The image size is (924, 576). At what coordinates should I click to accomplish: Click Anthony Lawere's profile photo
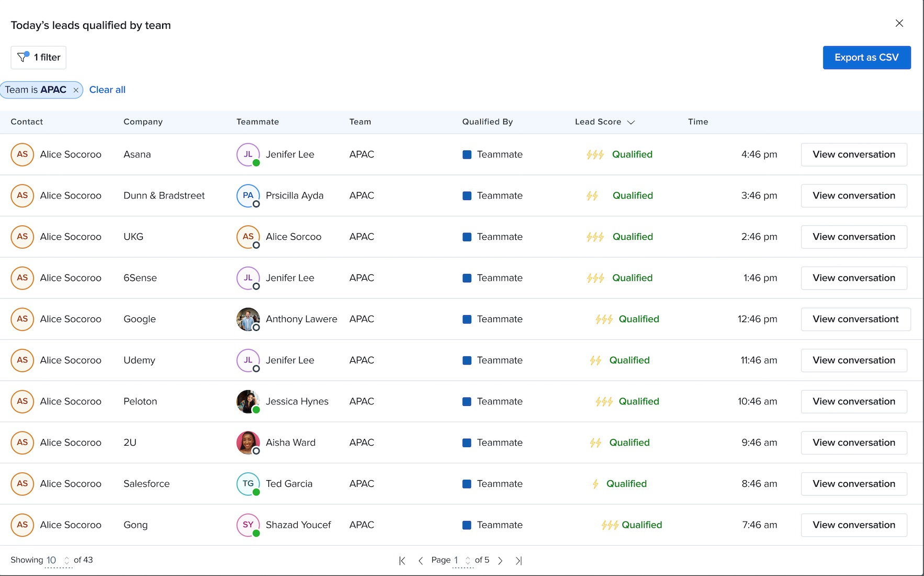click(x=248, y=319)
